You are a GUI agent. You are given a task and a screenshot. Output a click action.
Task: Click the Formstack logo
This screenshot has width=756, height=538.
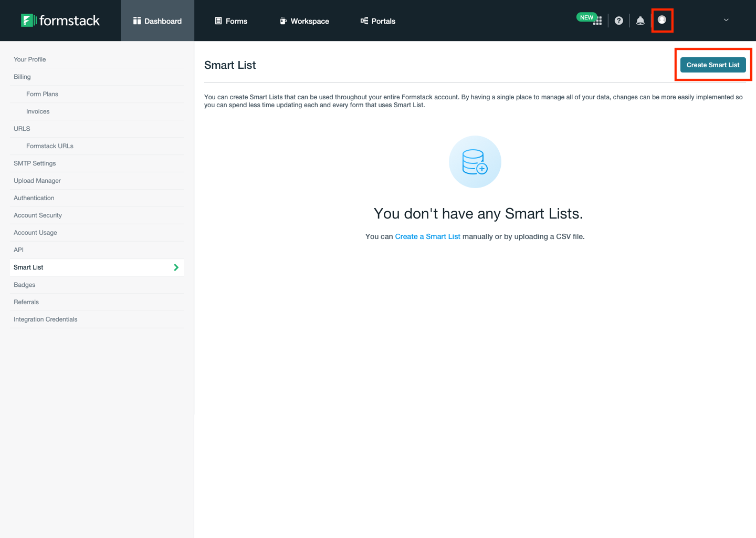tap(60, 20)
